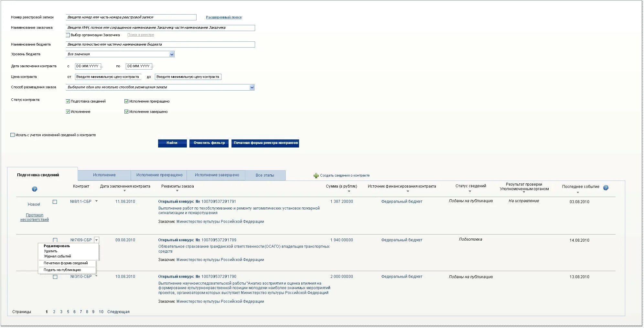Sort by Источник финансирования контракта column arrow
This screenshot has height=328, width=644.
[408, 191]
